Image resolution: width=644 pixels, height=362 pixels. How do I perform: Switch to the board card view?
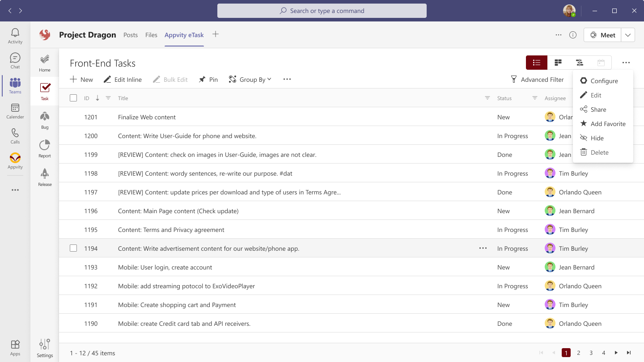(x=558, y=63)
